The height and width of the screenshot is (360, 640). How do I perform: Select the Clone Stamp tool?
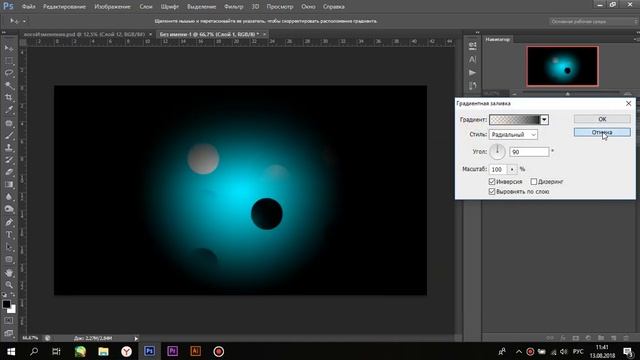point(9,147)
